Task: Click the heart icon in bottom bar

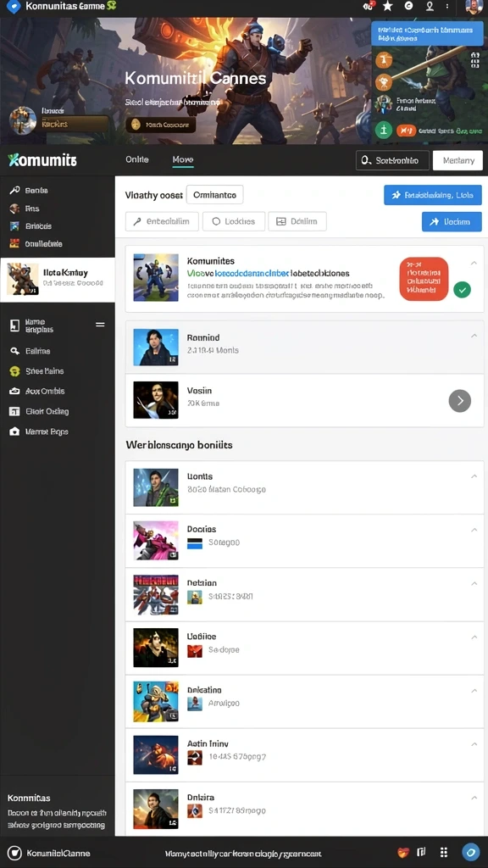Action: pyautogui.click(x=403, y=853)
